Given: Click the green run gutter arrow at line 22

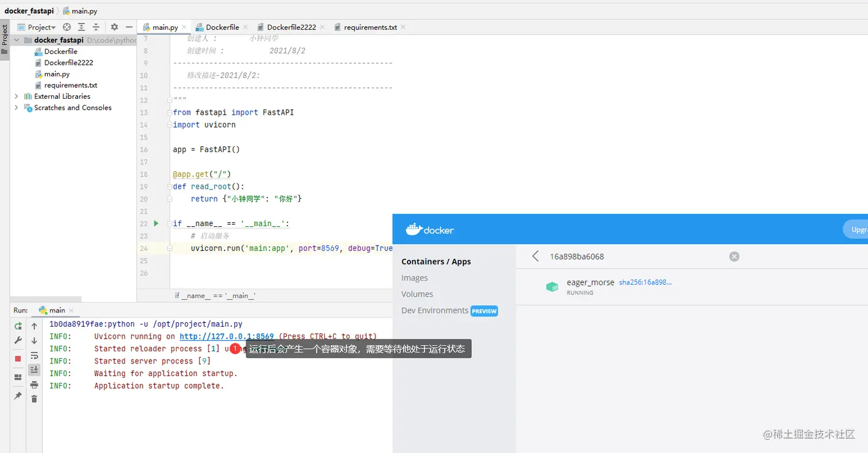Looking at the screenshot, I should click(x=156, y=223).
